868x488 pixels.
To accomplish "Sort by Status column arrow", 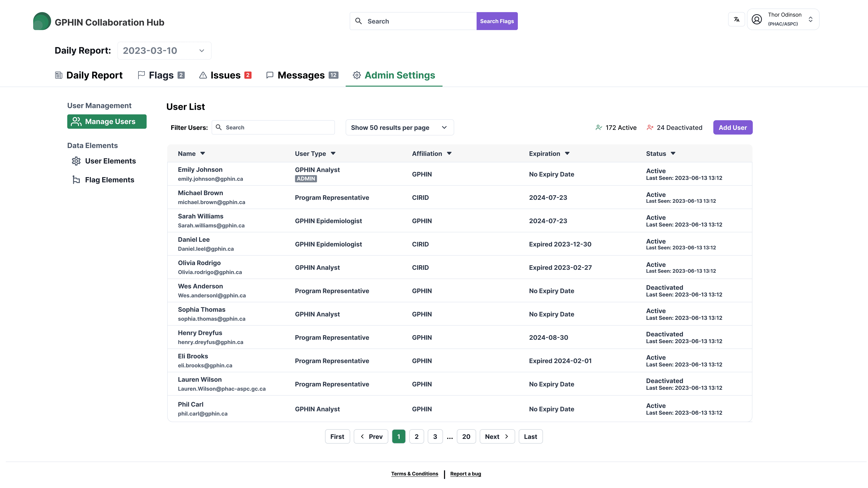I will (673, 153).
